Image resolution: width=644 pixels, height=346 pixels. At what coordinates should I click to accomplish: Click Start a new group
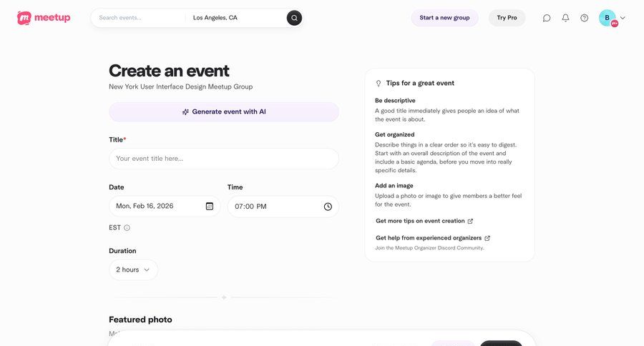pyautogui.click(x=444, y=18)
